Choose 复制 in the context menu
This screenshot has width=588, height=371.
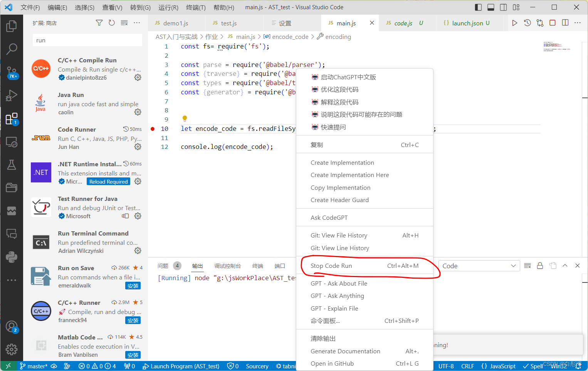coord(365,145)
